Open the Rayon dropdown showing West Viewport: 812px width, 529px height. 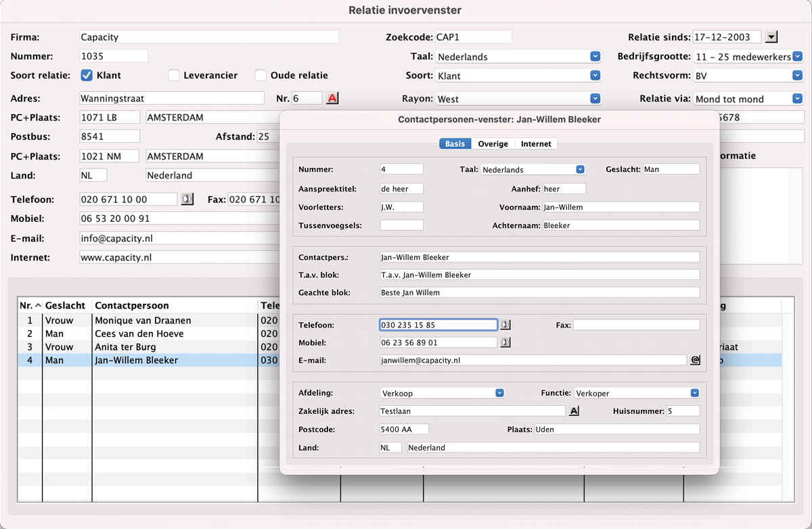[x=519, y=99]
